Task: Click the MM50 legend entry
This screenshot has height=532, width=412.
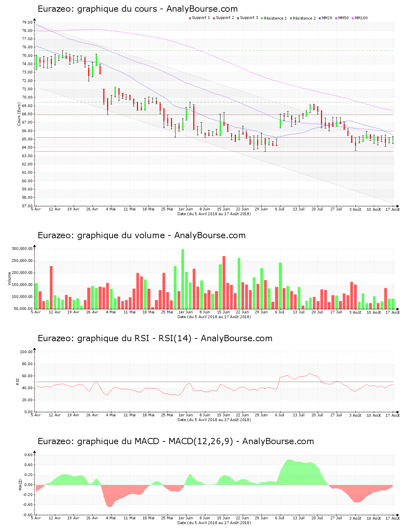Action: 342,18
